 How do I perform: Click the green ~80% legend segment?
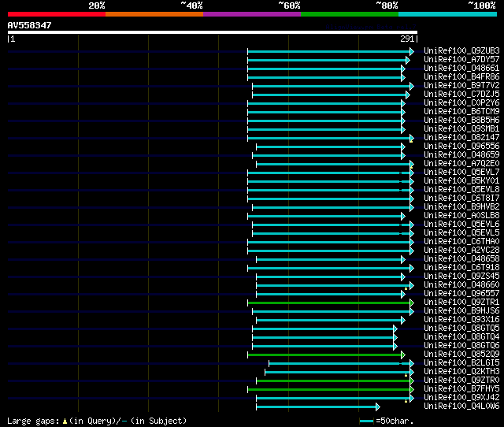(x=350, y=14)
